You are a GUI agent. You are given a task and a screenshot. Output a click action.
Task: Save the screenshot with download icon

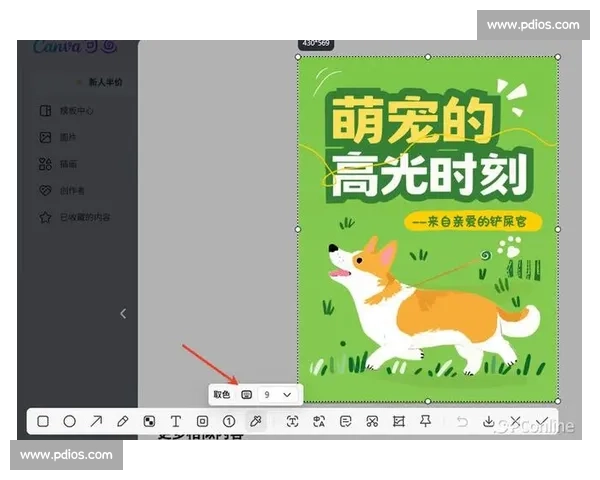click(489, 421)
